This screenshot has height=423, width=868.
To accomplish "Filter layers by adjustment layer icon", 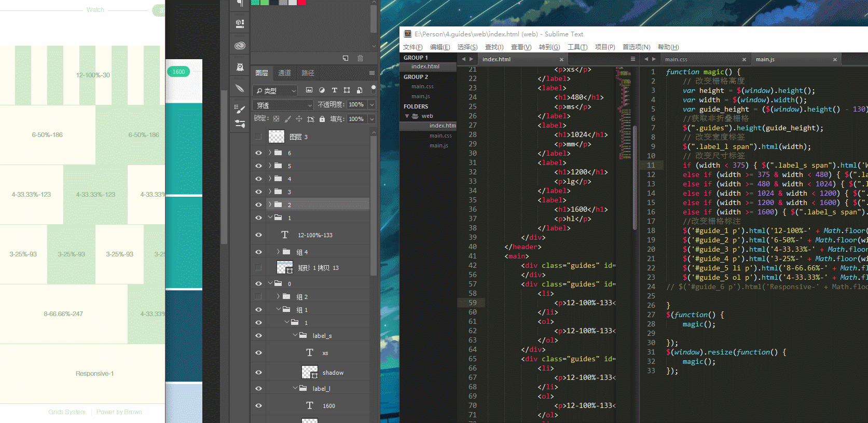I will 322,90.
